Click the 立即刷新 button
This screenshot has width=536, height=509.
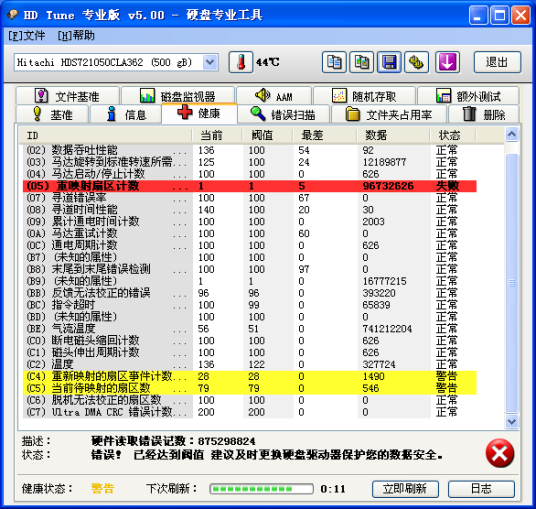click(405, 489)
